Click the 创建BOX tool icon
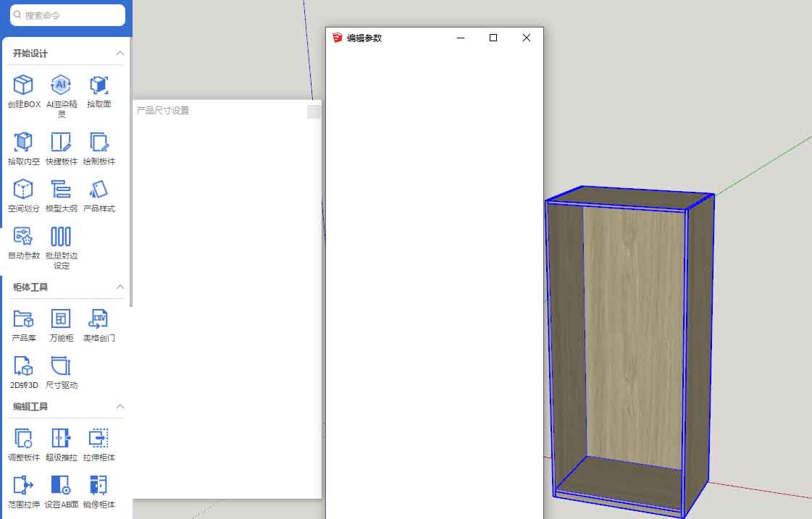The image size is (812, 519). tap(24, 85)
